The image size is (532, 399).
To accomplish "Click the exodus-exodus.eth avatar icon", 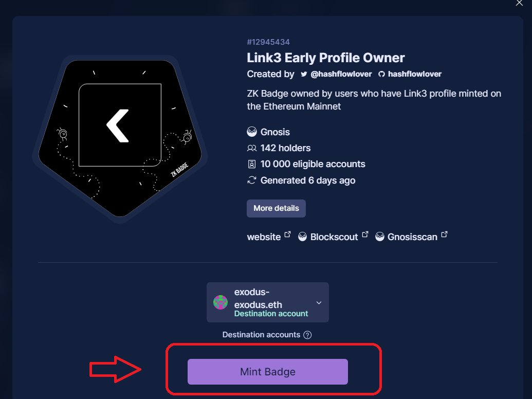I will point(221,302).
